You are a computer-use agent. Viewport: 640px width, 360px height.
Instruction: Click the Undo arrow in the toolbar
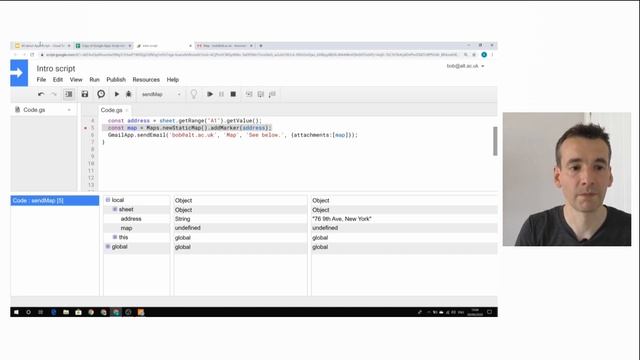[41, 94]
